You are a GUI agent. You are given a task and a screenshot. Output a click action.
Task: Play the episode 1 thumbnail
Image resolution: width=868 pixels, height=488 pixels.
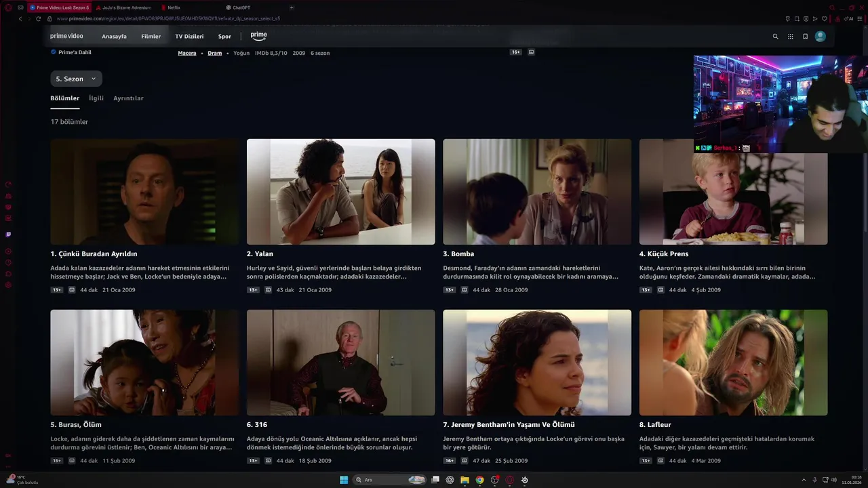pos(144,192)
